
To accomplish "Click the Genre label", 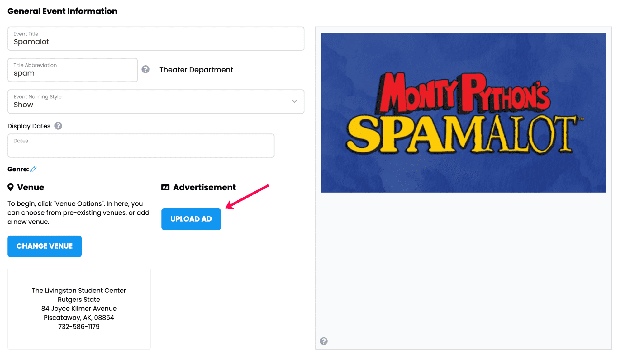I will coord(18,169).
